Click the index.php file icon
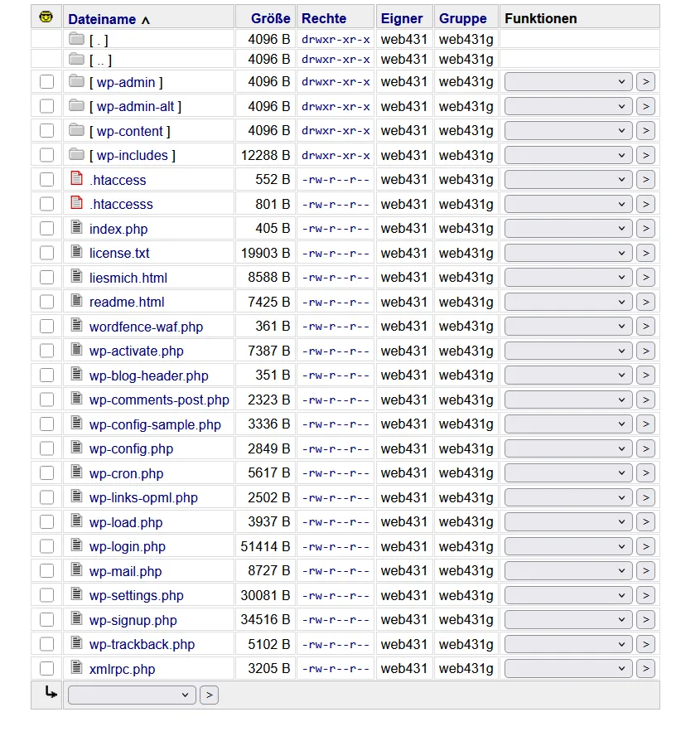Viewport: 700px width, 746px height. click(76, 227)
